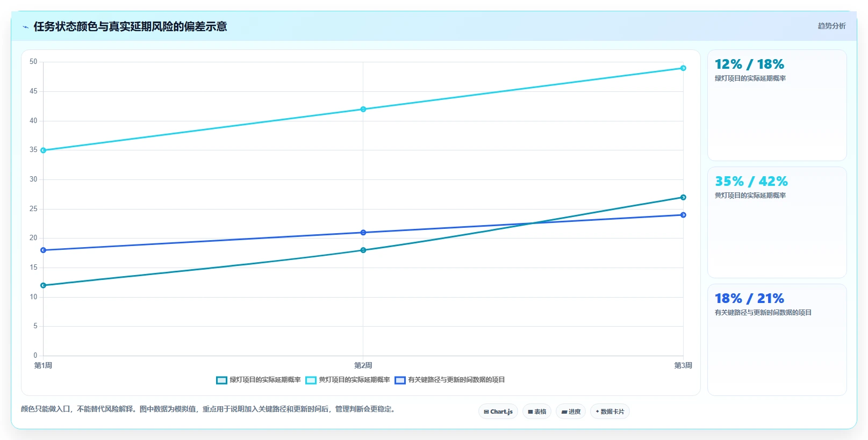Click the y-axis label 25
Viewport: 868px width, 440px height.
tap(33, 209)
